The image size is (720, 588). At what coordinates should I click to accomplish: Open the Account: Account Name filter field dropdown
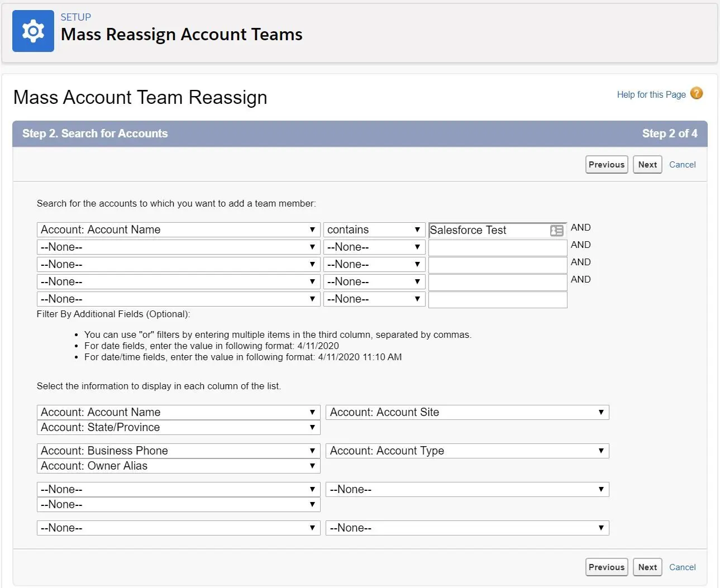pyautogui.click(x=179, y=230)
